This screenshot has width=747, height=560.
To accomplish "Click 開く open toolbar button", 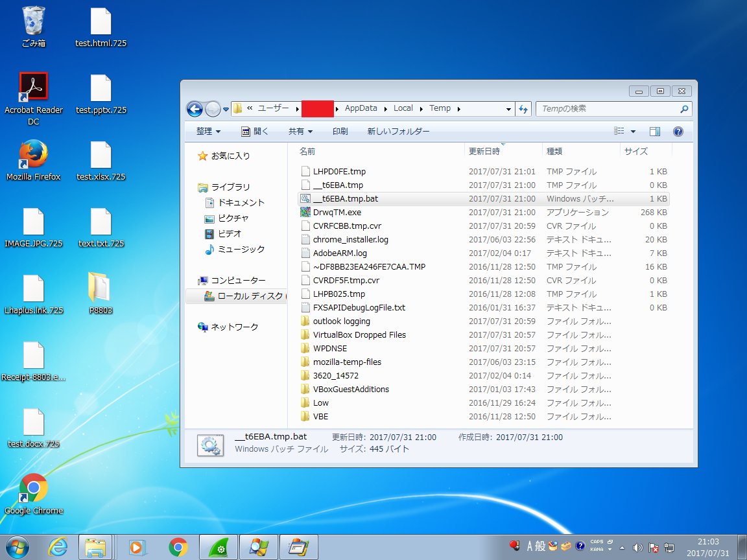I will (254, 132).
